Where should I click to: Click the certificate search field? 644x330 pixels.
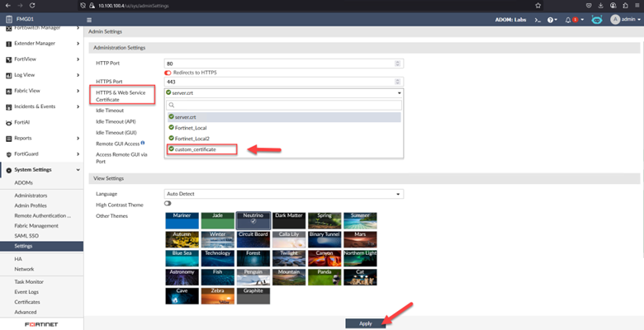pos(284,105)
